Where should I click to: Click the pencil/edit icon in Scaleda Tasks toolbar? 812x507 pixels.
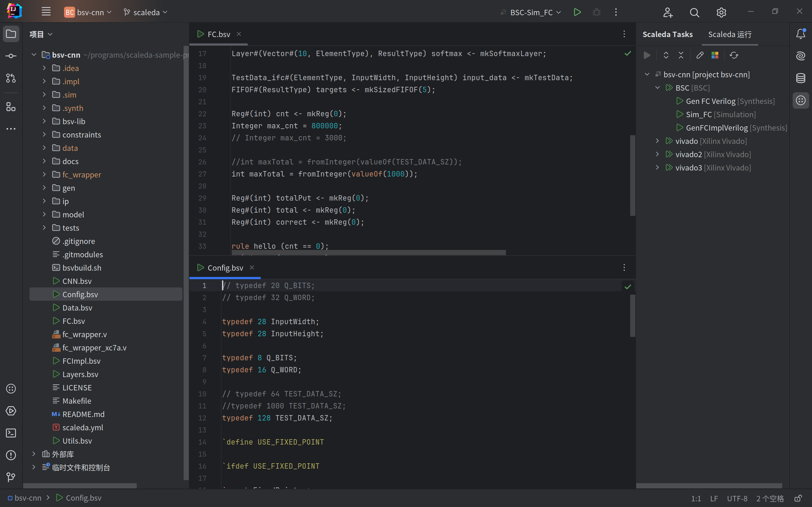(x=700, y=55)
